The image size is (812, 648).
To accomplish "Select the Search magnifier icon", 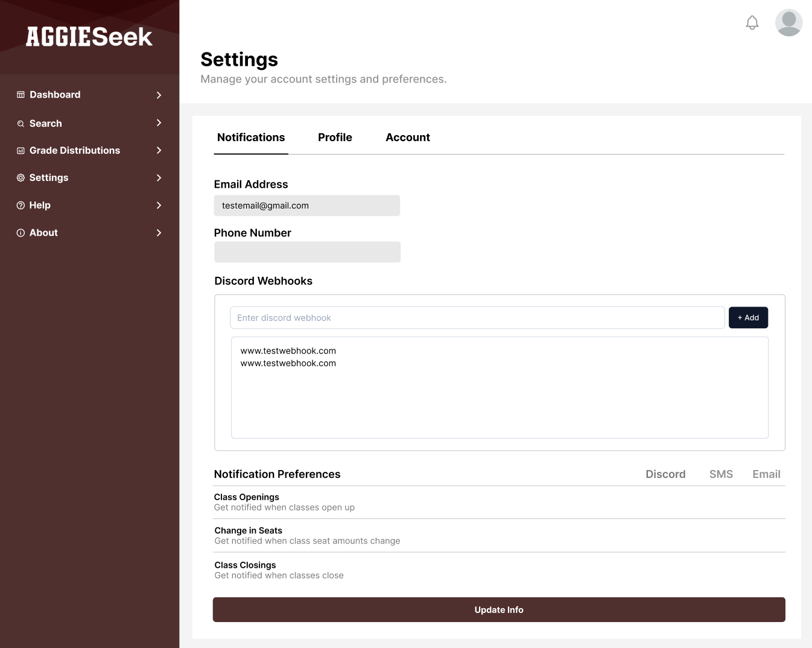I will point(20,123).
